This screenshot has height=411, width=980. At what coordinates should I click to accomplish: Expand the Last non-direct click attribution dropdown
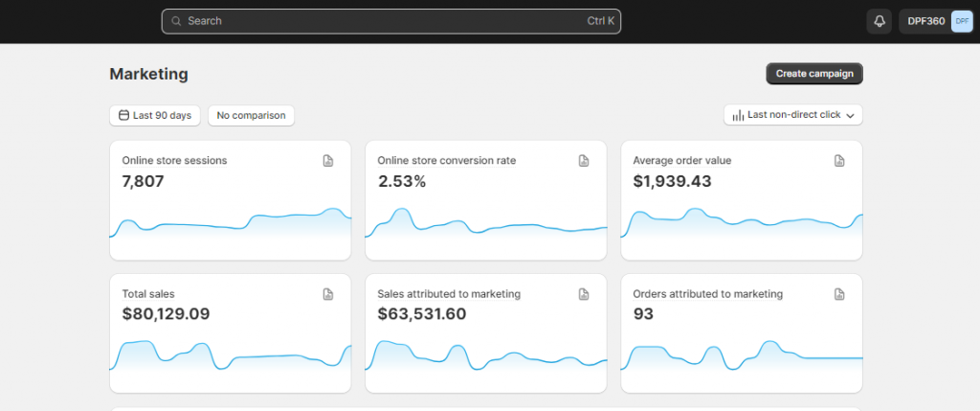coord(793,115)
